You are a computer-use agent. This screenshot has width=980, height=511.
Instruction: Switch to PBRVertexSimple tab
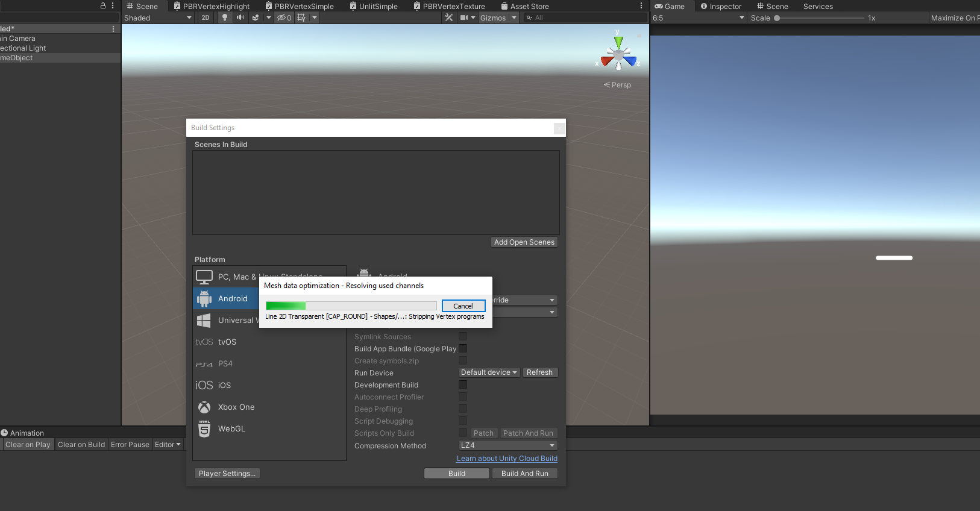point(300,6)
